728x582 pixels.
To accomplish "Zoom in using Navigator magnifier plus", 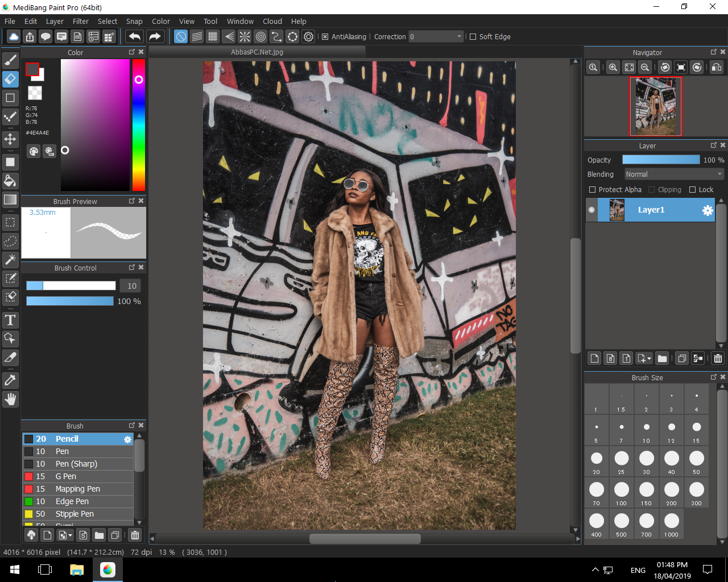I will pyautogui.click(x=613, y=67).
